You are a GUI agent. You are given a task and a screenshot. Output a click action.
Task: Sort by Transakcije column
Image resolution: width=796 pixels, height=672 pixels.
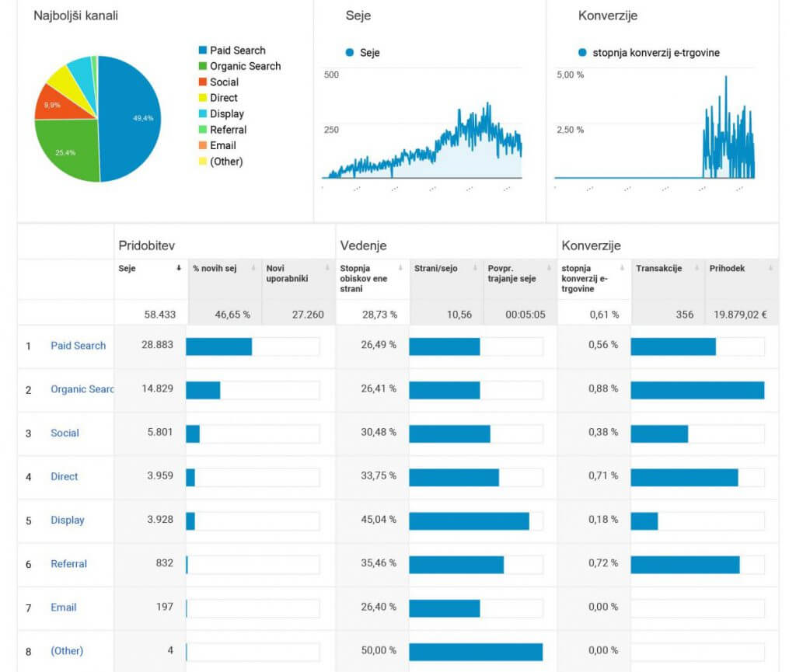pos(658,268)
